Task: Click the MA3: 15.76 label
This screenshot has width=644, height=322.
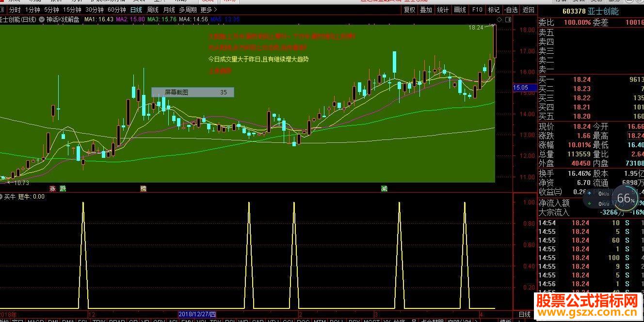Action: click(162, 19)
